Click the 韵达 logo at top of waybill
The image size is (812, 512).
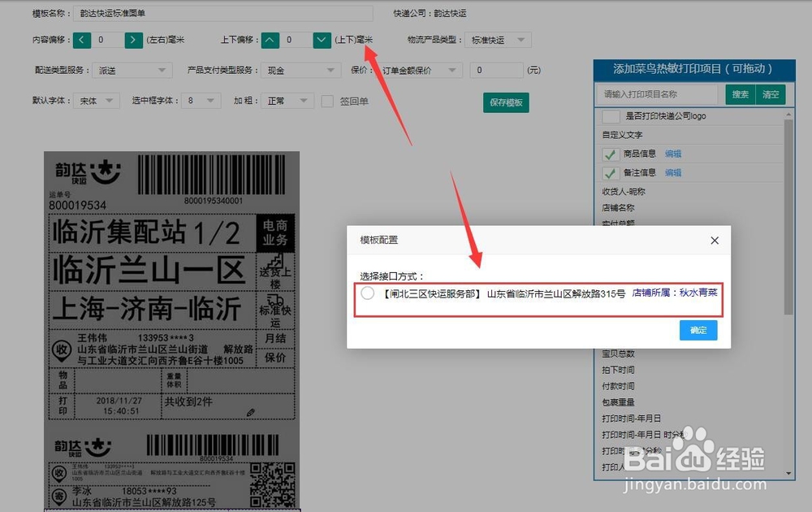(88, 172)
